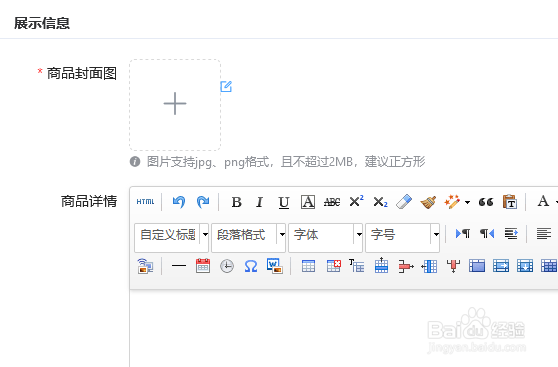Click the first-line indent icon
The image size is (558, 367).
511,234
